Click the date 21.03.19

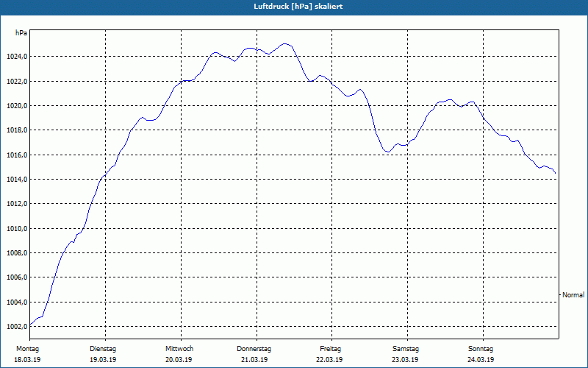(x=254, y=360)
